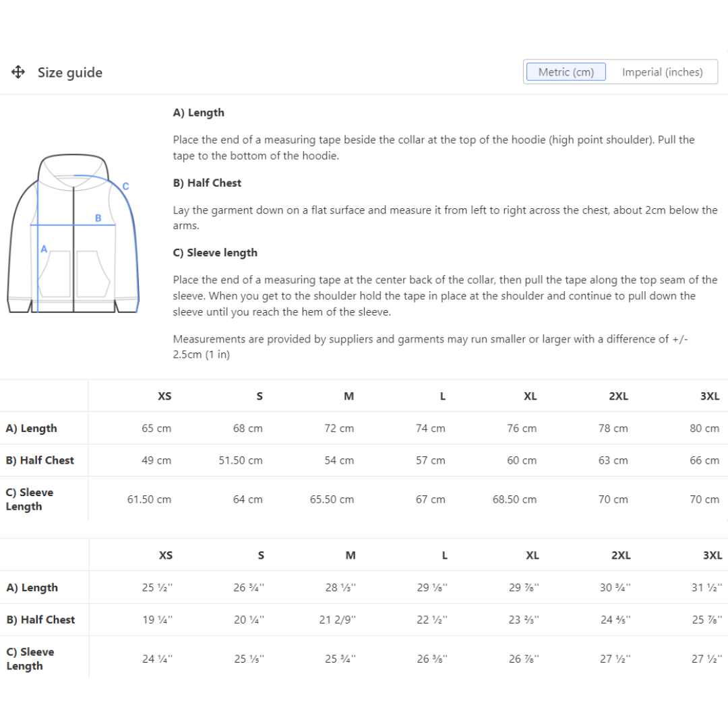Screen dimensions: 728x728
Task: Enable Metric (cm) measurement display
Action: click(565, 71)
